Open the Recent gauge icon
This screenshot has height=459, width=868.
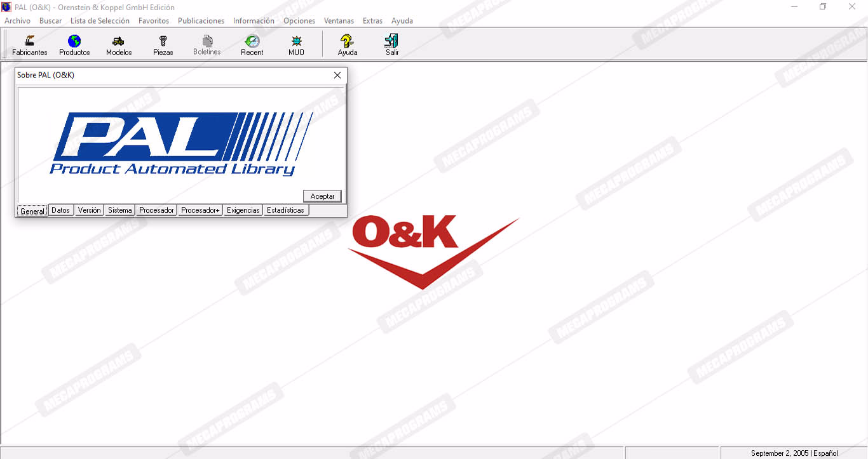(x=252, y=45)
